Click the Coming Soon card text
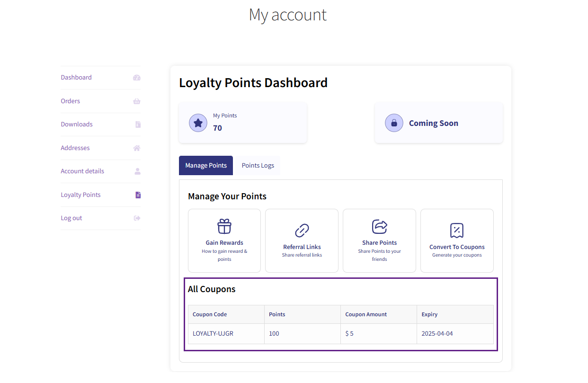This screenshot has height=383, width=588. pyautogui.click(x=434, y=123)
